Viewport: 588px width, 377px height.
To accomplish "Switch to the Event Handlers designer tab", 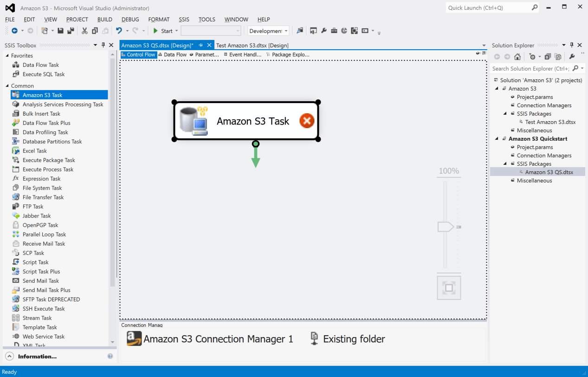I will [x=242, y=55].
